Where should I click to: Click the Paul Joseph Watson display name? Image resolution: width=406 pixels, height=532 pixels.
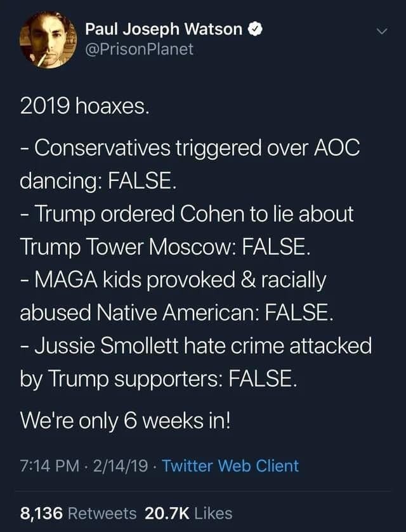coord(164,29)
